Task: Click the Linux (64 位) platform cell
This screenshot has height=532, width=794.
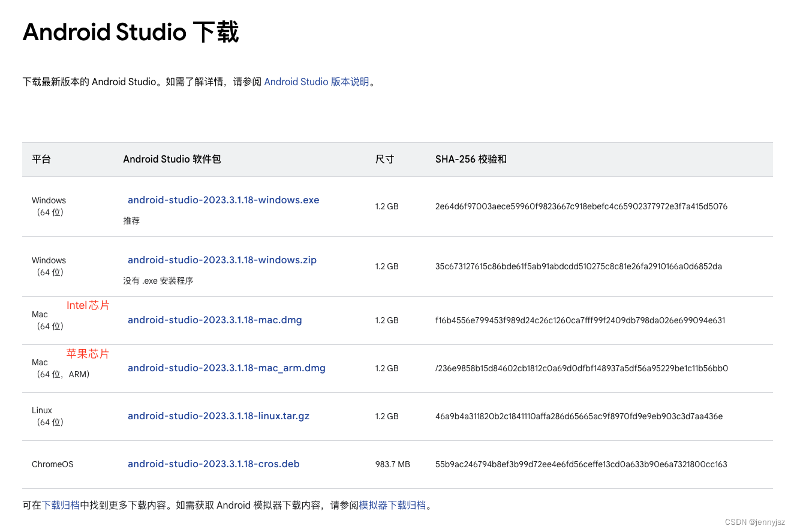Action: pyautogui.click(x=48, y=416)
